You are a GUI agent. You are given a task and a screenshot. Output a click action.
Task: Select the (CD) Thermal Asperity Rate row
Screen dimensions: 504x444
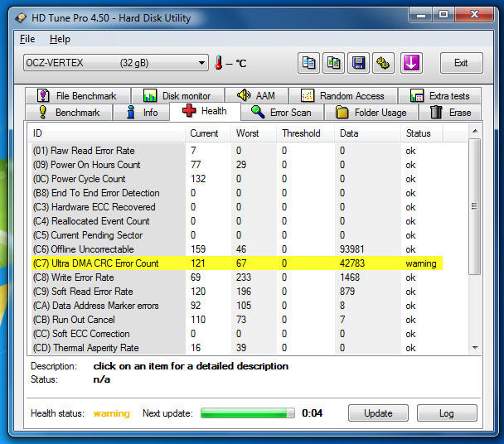tap(237, 348)
